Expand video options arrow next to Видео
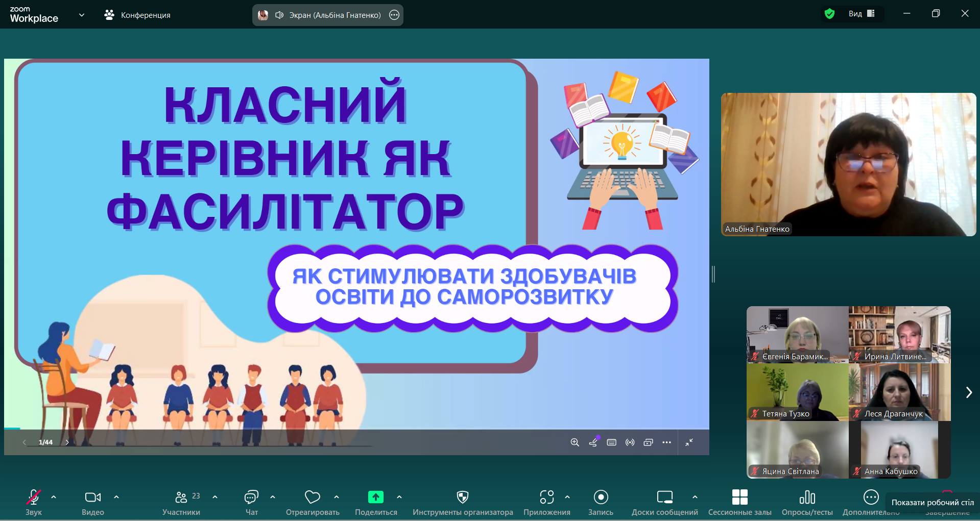Screen dimensions: 980x521 point(116,497)
